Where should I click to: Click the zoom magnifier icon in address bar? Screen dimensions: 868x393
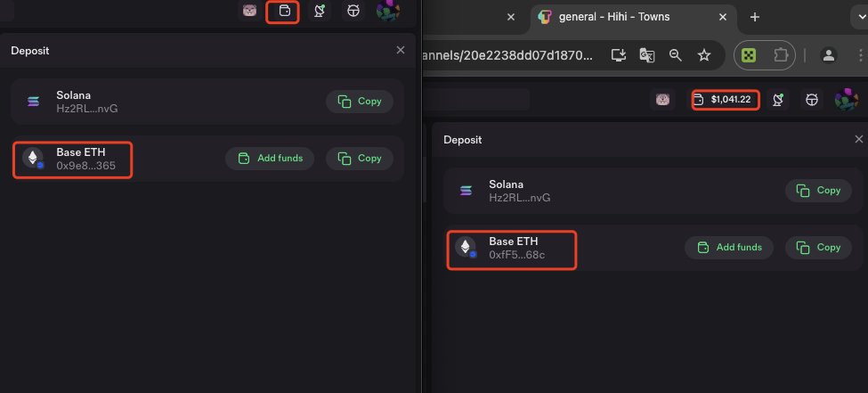click(675, 55)
